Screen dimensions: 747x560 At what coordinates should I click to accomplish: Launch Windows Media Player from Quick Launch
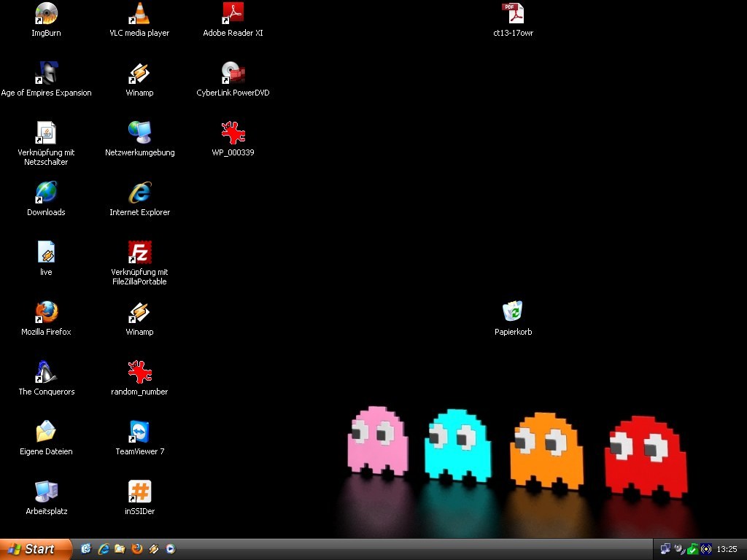[x=171, y=549]
